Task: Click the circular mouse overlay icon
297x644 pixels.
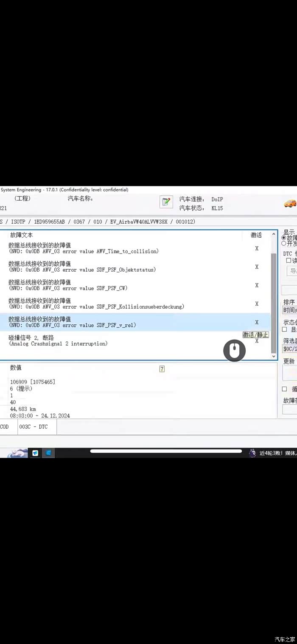Action: (x=235, y=351)
